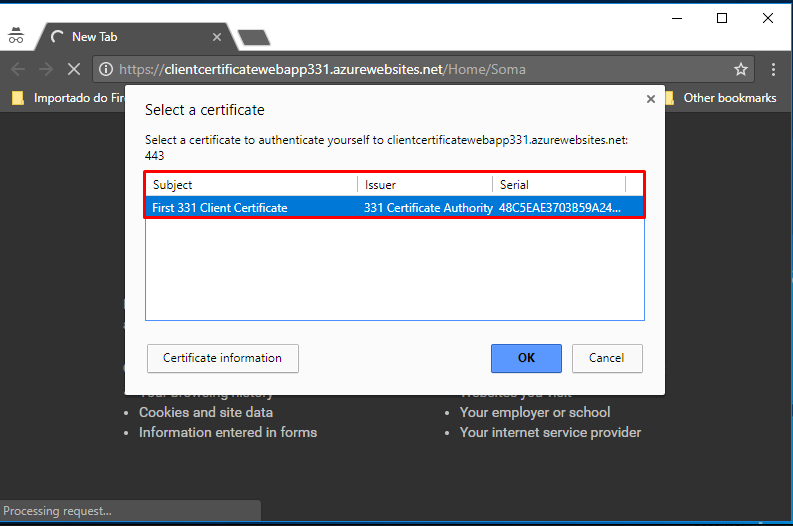Switch to the New Tab tab
Screen dimensions: 793x526
(x=134, y=37)
